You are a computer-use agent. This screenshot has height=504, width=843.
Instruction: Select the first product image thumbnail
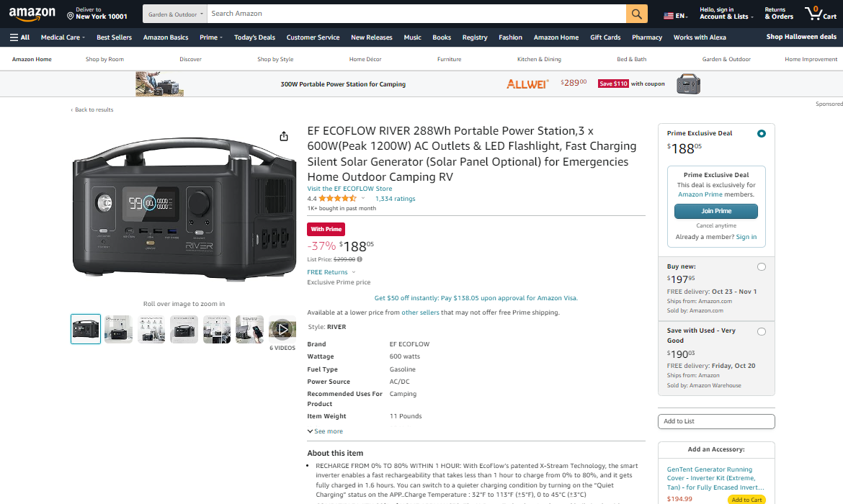(x=86, y=329)
